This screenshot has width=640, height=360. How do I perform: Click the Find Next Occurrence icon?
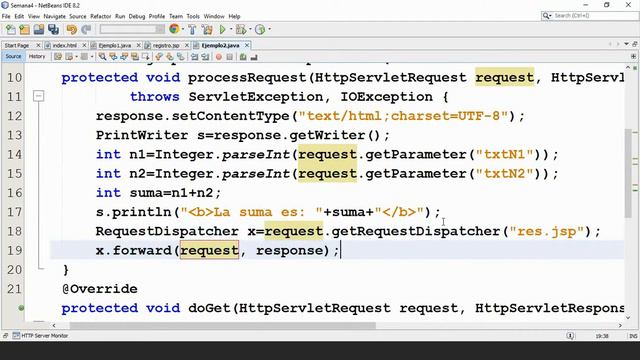124,57
